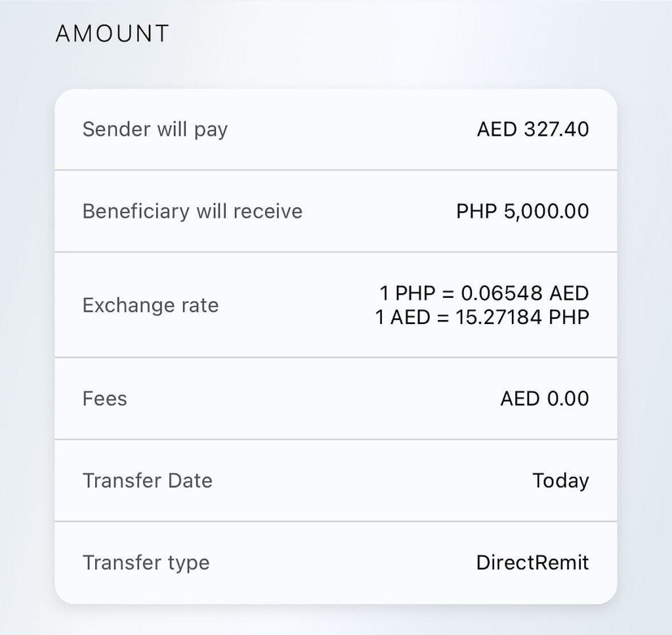The width and height of the screenshot is (672, 635).
Task: Click the AMOUNT section heading
Action: (112, 33)
